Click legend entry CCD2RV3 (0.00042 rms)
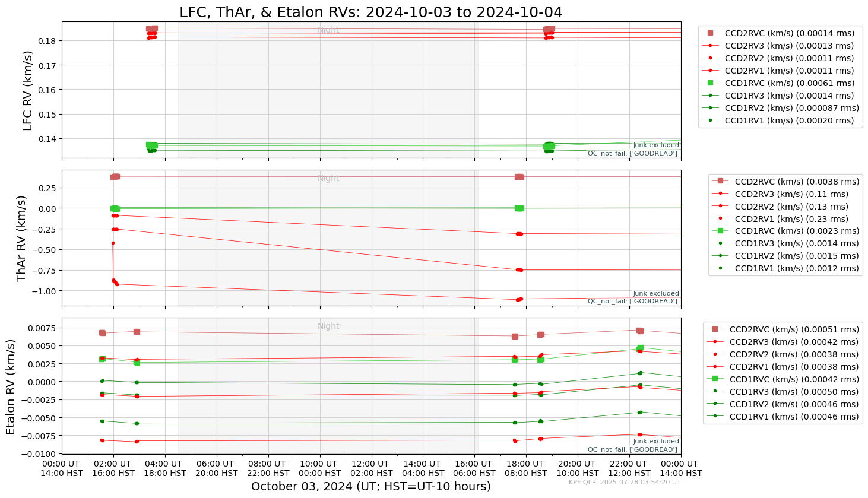This screenshot has height=498, width=868. pos(784,342)
